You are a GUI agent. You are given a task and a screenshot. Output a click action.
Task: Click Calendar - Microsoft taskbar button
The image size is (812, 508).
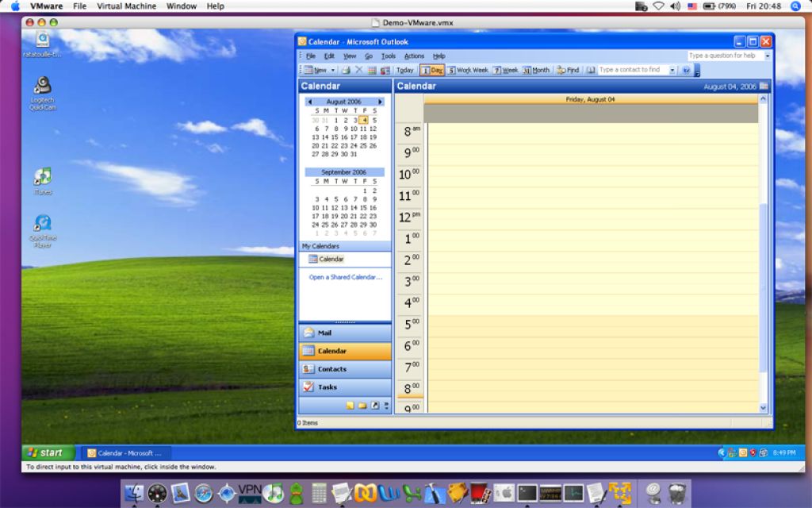(x=126, y=453)
